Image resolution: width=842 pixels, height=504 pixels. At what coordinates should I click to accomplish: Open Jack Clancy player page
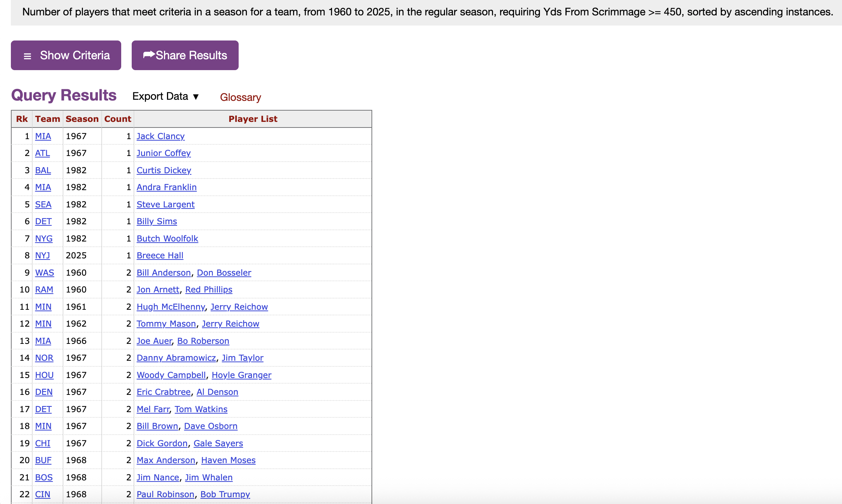coord(160,136)
